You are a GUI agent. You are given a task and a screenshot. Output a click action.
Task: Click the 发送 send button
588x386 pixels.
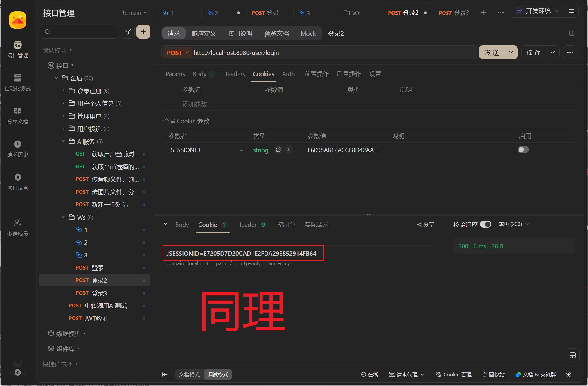pos(492,53)
